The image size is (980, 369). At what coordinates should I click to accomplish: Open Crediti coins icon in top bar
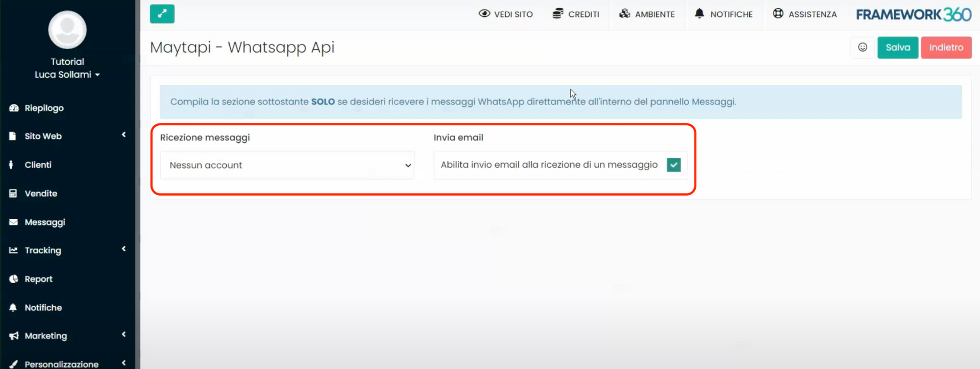click(557, 14)
